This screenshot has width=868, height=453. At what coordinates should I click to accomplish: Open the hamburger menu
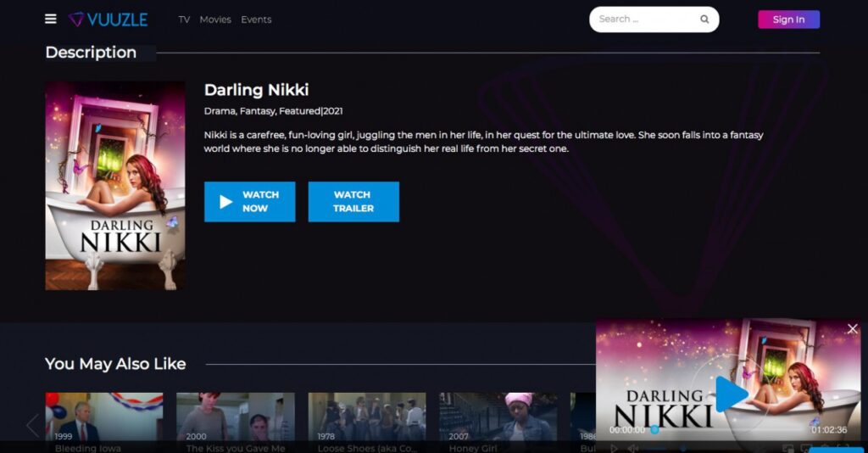pyautogui.click(x=51, y=19)
